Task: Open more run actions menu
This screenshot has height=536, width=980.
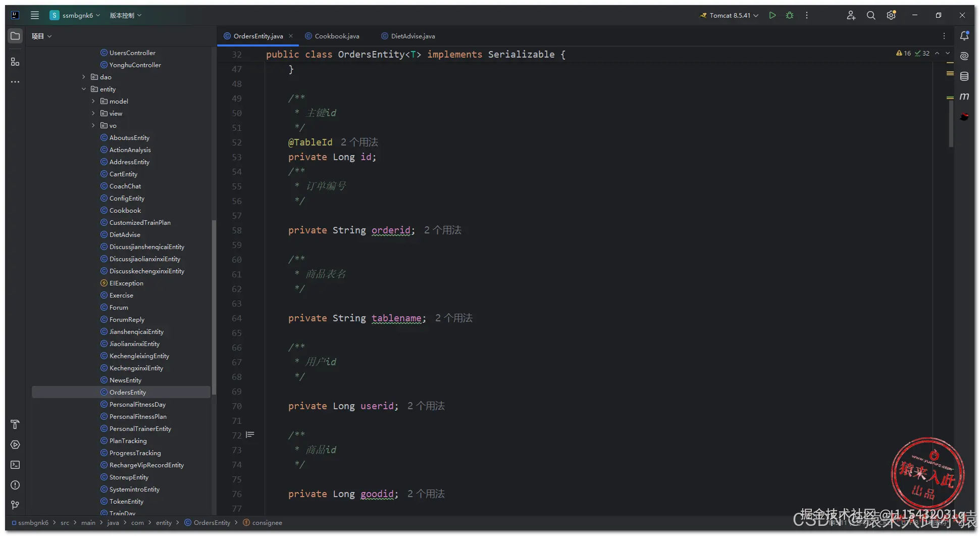Action: pos(807,15)
